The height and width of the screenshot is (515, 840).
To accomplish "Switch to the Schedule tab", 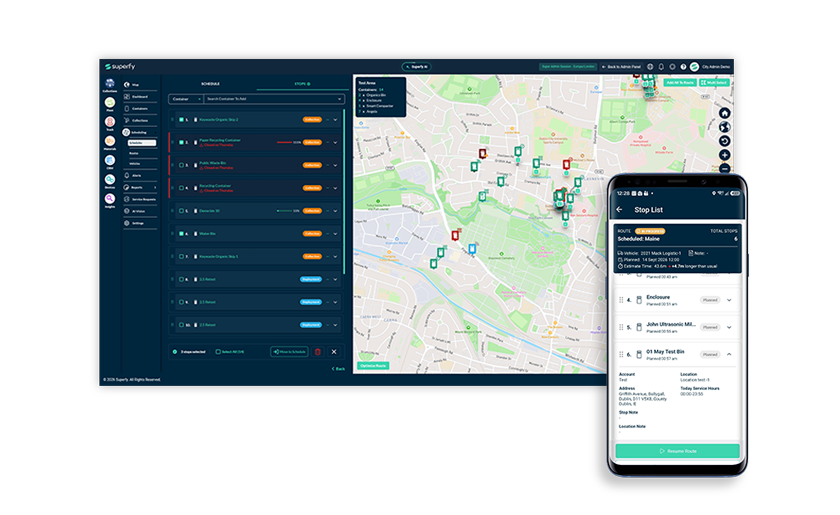I will [x=211, y=84].
